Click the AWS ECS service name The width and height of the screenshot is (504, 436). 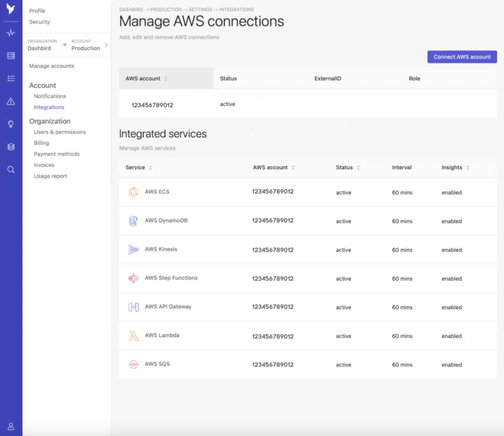pyautogui.click(x=157, y=192)
